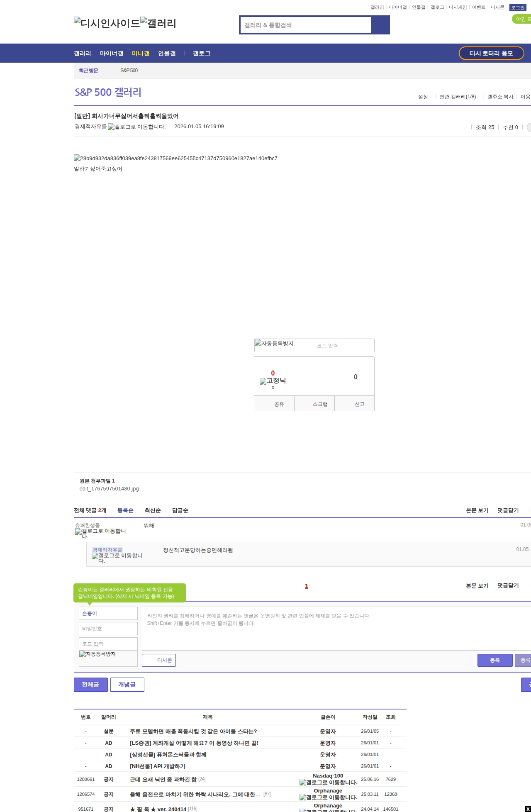The height and width of the screenshot is (812, 531).
Task: Select 미니갤 in the blue navigation bar
Action: coord(141,53)
